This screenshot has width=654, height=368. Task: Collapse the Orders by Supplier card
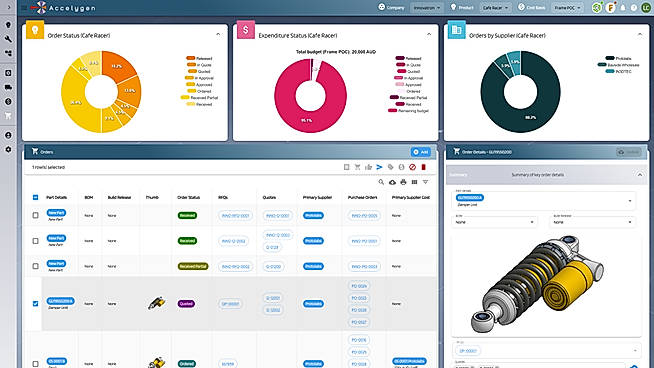[640, 35]
